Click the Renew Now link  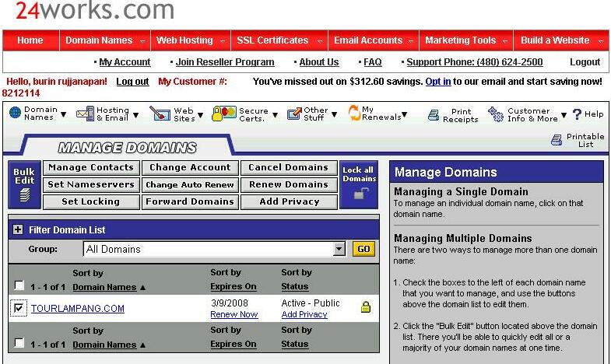(x=234, y=314)
